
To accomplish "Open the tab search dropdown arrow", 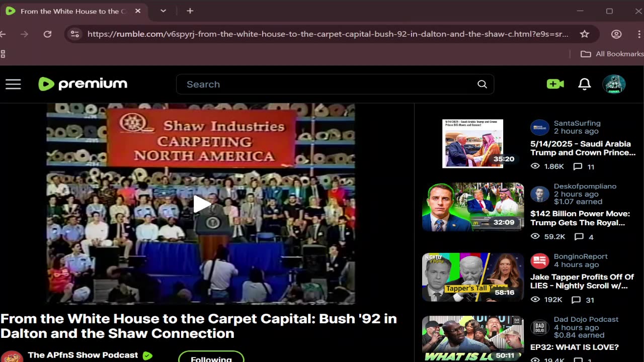I will pos(163,11).
